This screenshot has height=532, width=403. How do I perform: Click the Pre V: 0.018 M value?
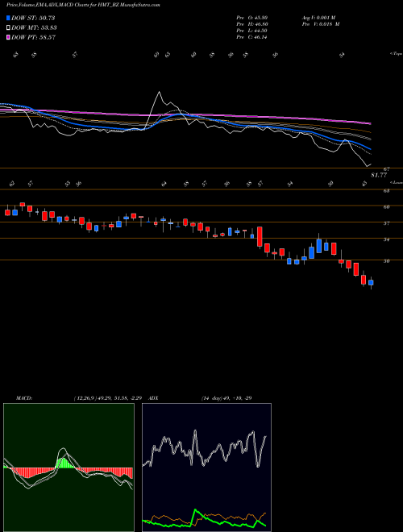(321, 24)
